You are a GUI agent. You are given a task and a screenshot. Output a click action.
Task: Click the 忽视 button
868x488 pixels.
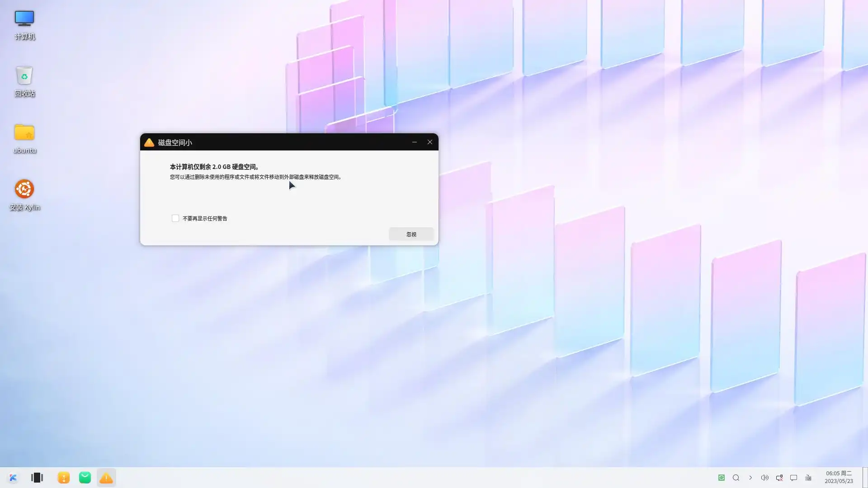(x=411, y=234)
